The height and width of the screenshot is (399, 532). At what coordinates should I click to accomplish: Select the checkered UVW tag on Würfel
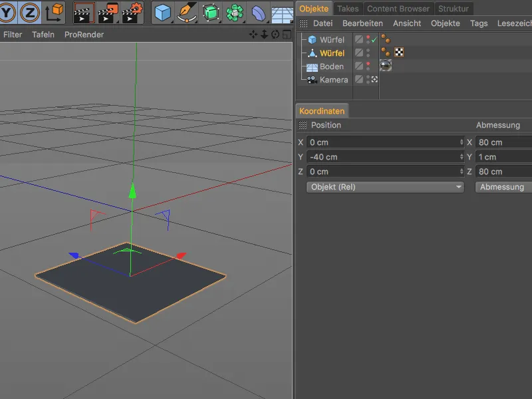(x=399, y=53)
